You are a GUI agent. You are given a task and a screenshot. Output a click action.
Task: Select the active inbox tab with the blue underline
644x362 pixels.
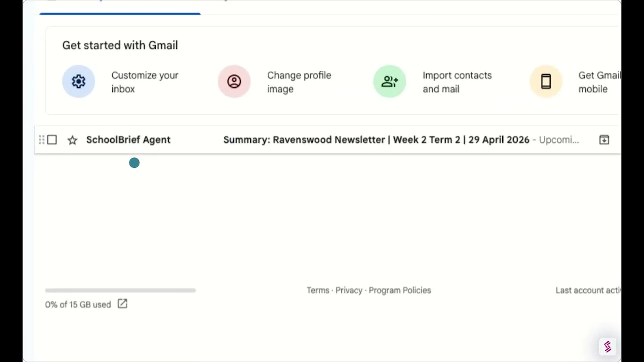click(x=120, y=7)
